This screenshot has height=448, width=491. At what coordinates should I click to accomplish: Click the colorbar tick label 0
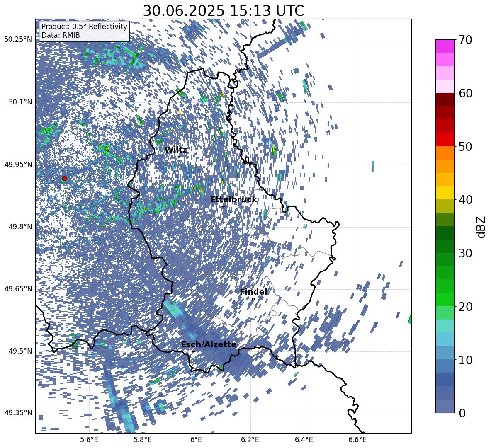[462, 413]
